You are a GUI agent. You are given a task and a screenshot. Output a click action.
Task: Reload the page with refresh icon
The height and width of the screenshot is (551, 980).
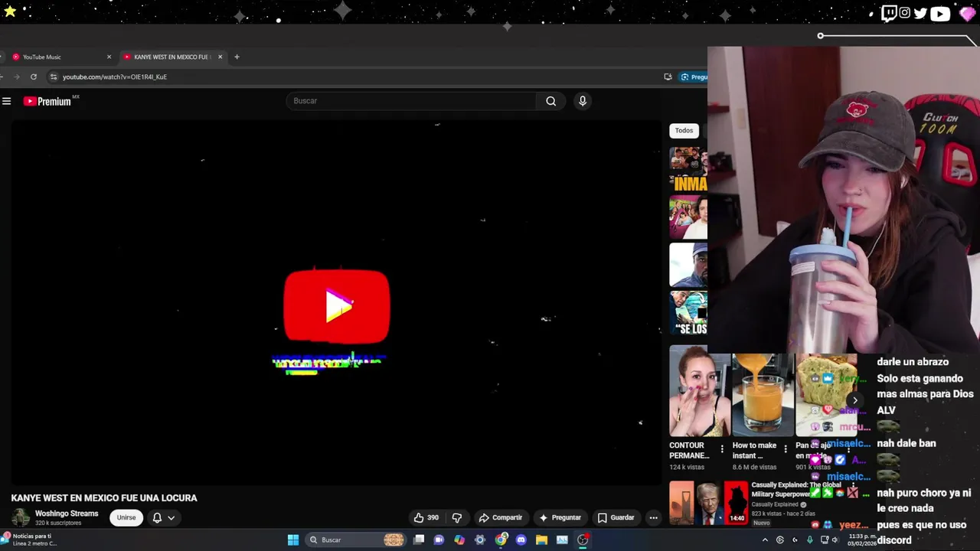[34, 77]
